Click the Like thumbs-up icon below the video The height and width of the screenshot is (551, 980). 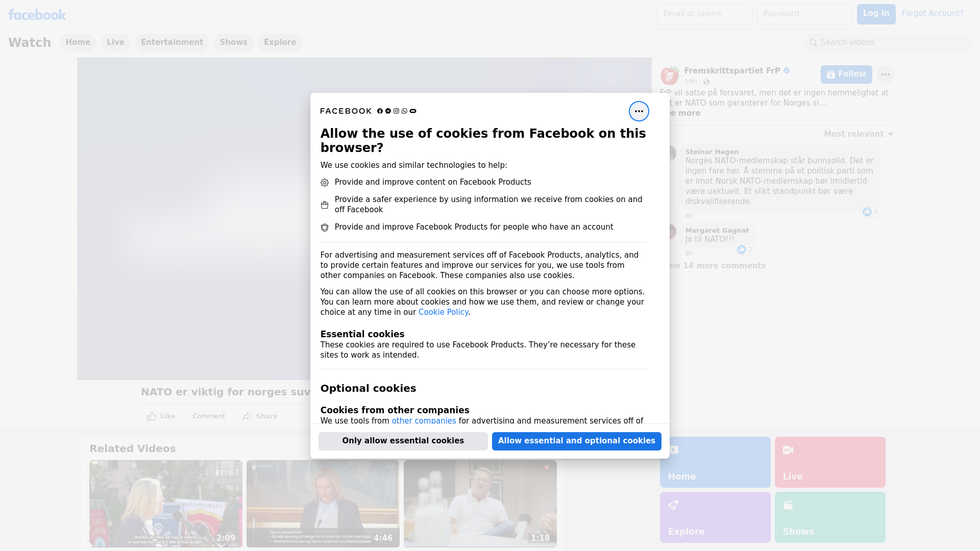pyautogui.click(x=152, y=416)
